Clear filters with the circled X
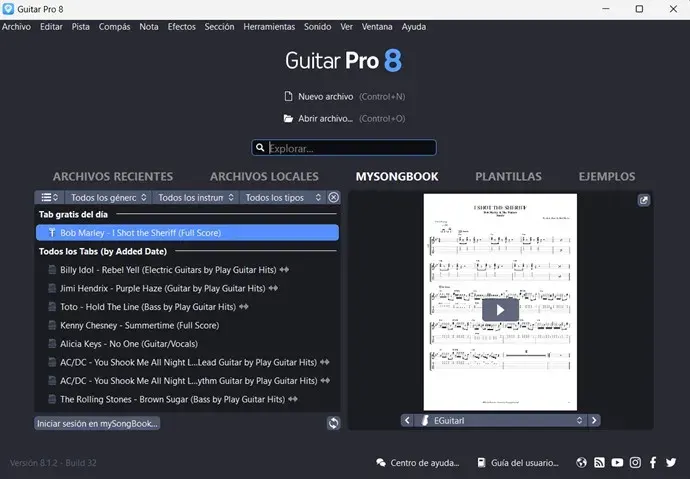Viewport: 690px width, 479px height. tap(334, 197)
